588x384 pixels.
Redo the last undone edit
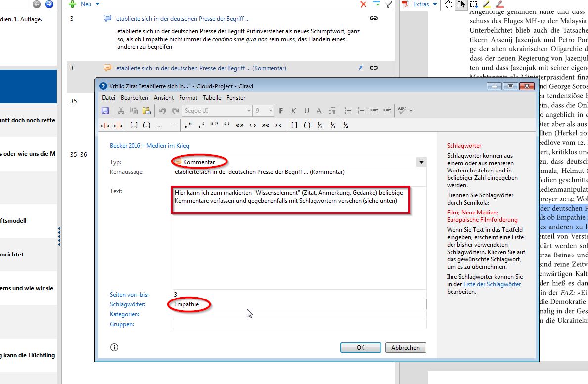point(175,111)
